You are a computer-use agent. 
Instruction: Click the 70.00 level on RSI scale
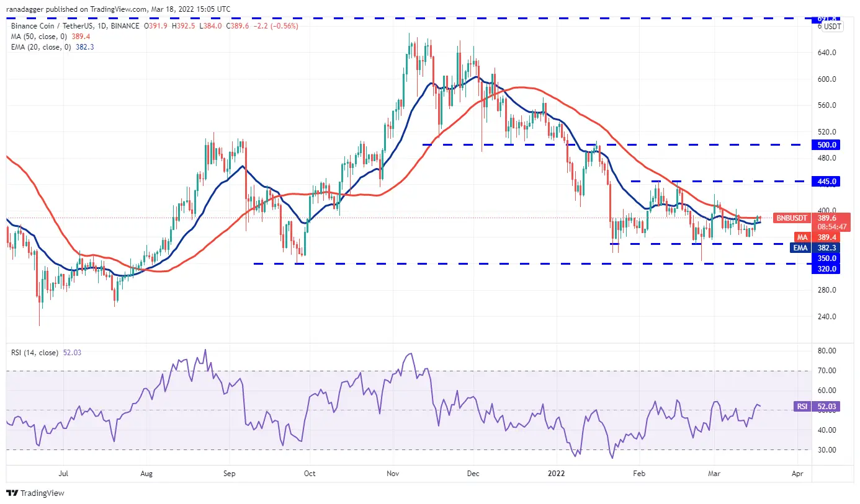(828, 371)
